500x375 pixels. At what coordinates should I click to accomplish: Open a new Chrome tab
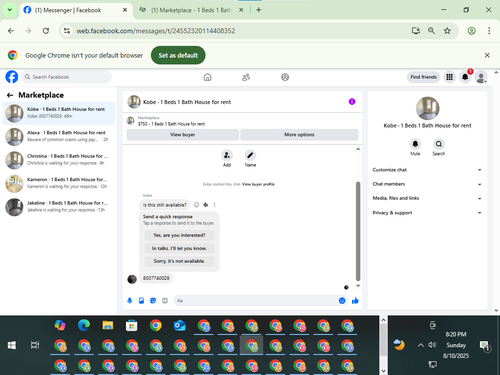point(259,10)
